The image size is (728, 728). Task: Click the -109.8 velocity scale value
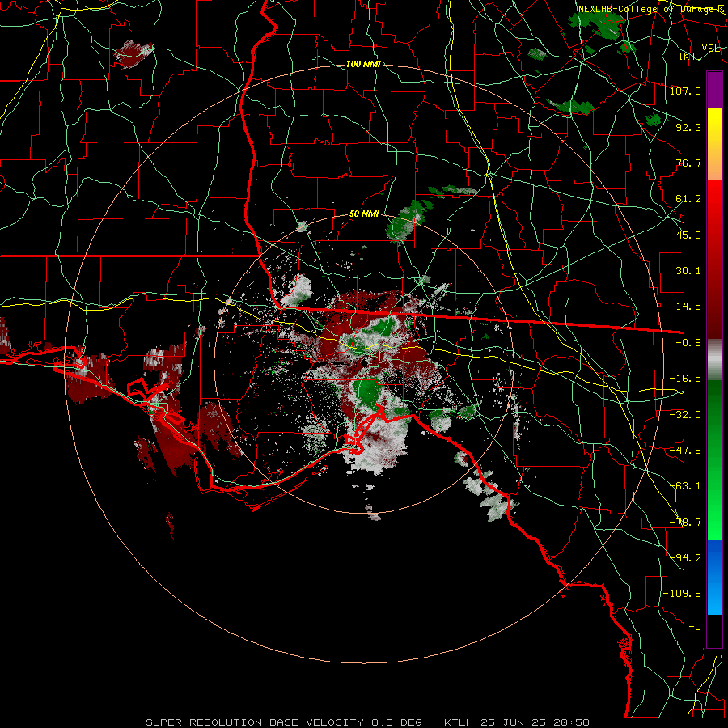[682, 594]
